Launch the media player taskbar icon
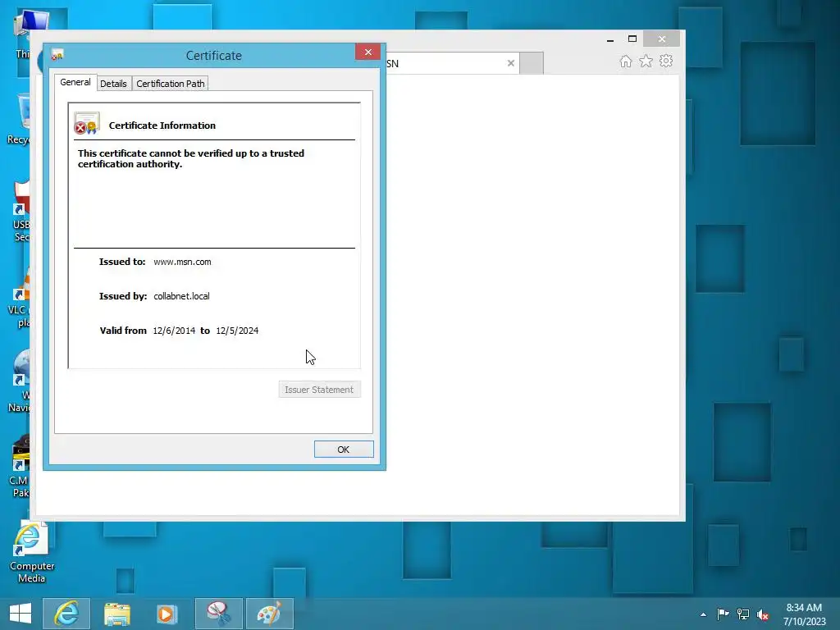This screenshot has width=840, height=630. pyautogui.click(x=167, y=614)
